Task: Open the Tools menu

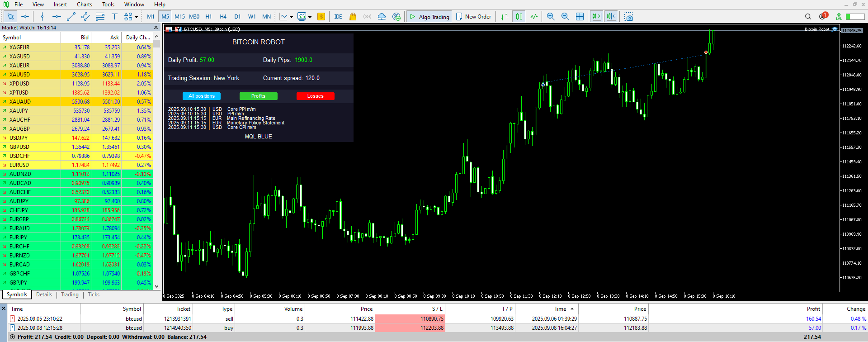Action: tap(108, 5)
